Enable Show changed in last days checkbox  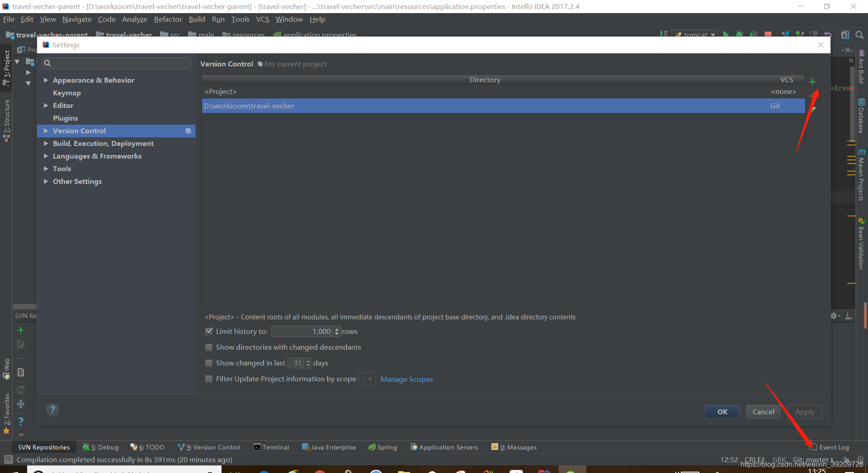[x=209, y=363]
